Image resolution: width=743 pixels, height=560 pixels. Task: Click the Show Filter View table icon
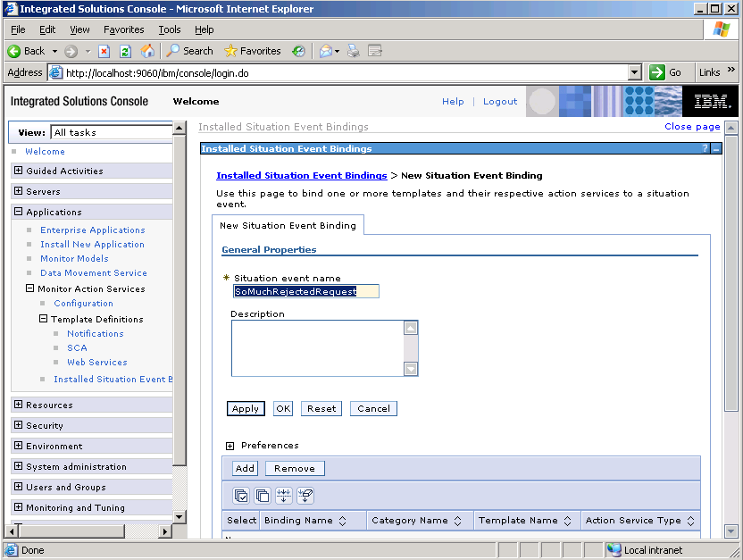284,496
